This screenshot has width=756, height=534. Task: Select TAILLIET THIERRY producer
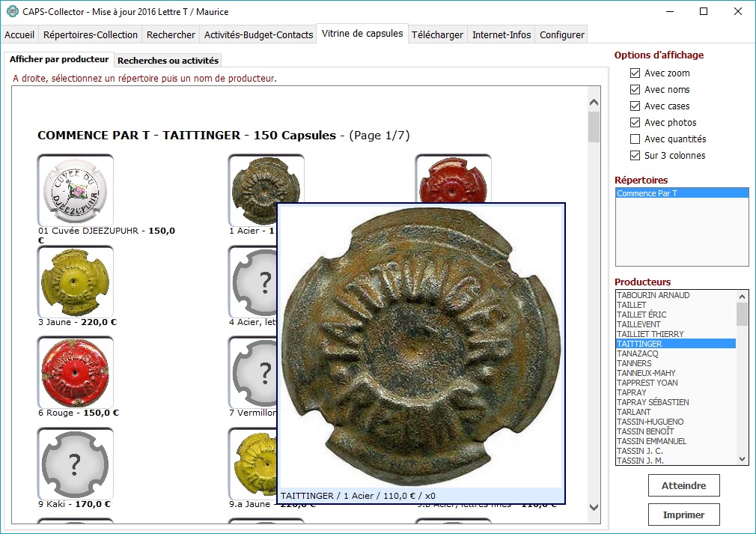pyautogui.click(x=676, y=334)
